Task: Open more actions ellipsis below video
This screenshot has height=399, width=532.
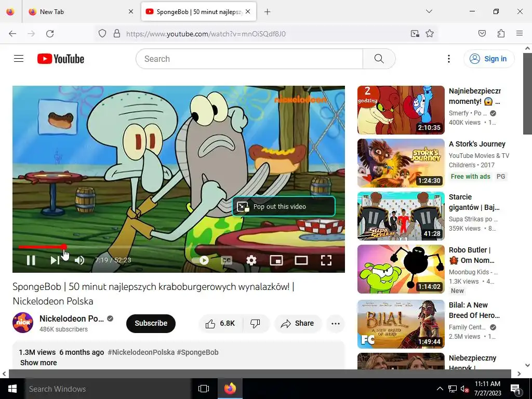Action: coord(335,323)
